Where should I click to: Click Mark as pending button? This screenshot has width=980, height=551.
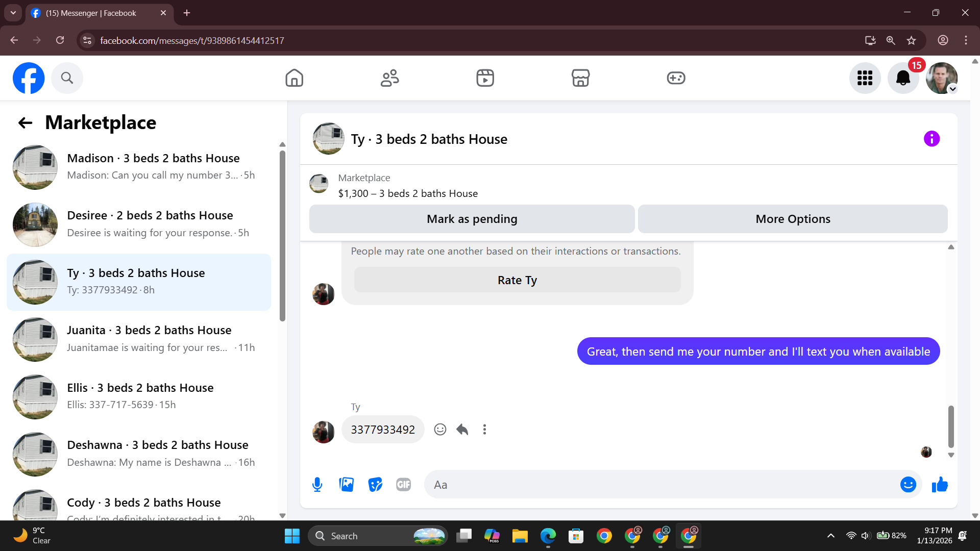click(x=472, y=219)
